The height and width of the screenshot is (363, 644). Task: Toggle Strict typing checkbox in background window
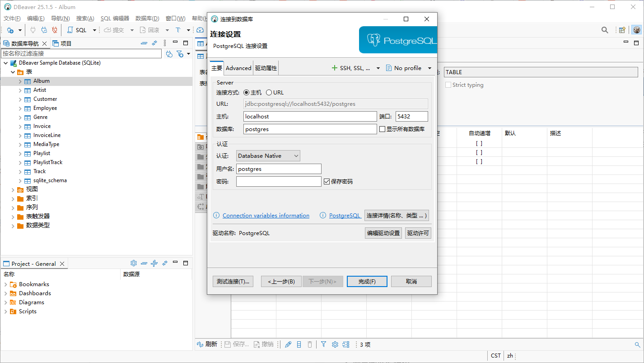[448, 85]
